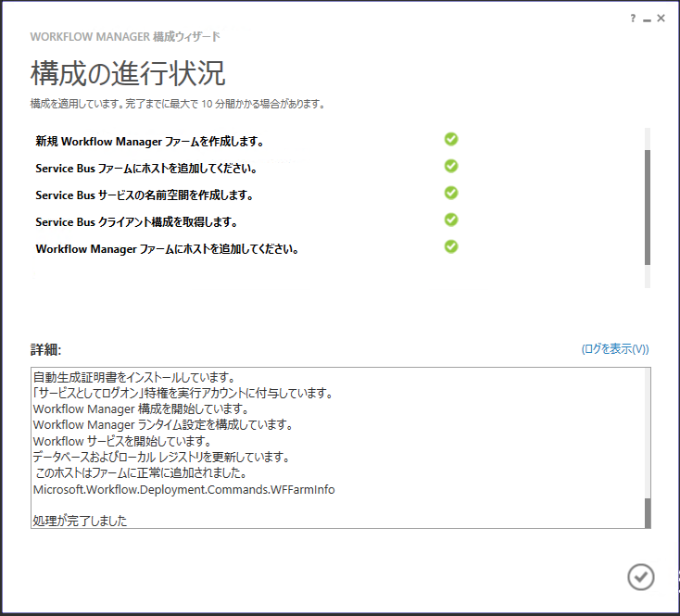The width and height of the screenshot is (680, 616).
Task: Click the help question mark icon
Action: [633, 19]
